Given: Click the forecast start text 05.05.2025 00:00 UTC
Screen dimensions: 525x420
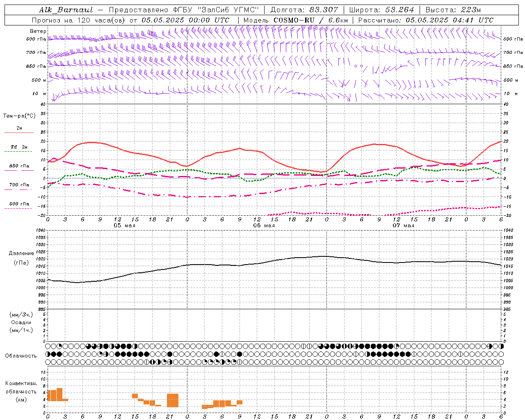Looking at the screenshot, I should click(185, 20).
